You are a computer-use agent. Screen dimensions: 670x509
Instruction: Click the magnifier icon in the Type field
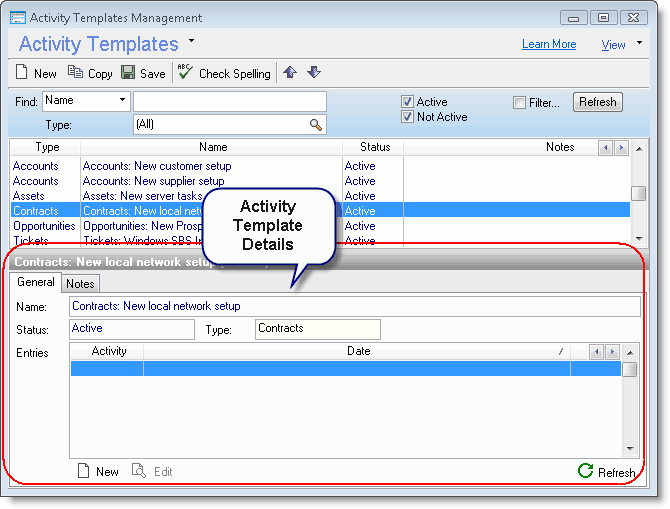(x=316, y=125)
